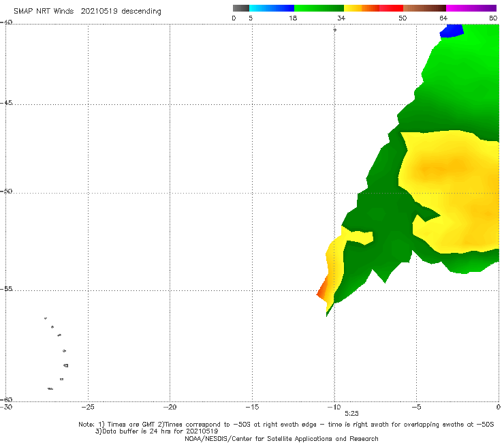Click the swath time label 5:25
Image resolution: width=504 pixels, height=443 pixels.
351,414
